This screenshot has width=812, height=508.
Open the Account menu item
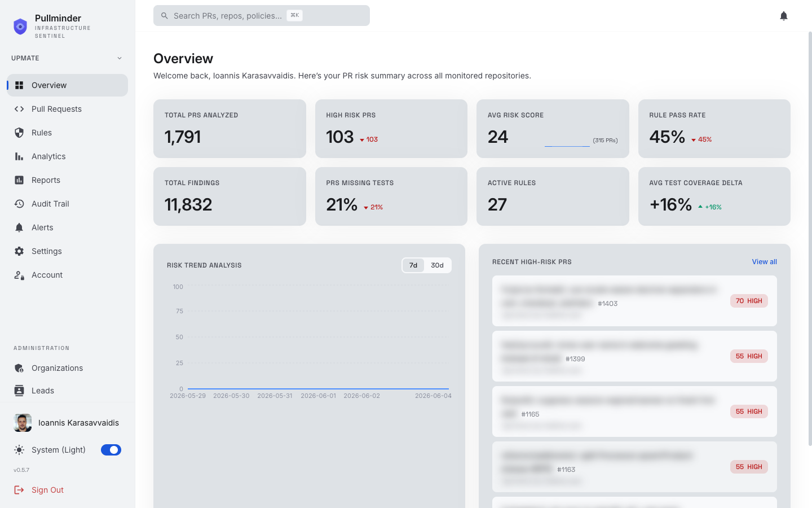coord(68,275)
